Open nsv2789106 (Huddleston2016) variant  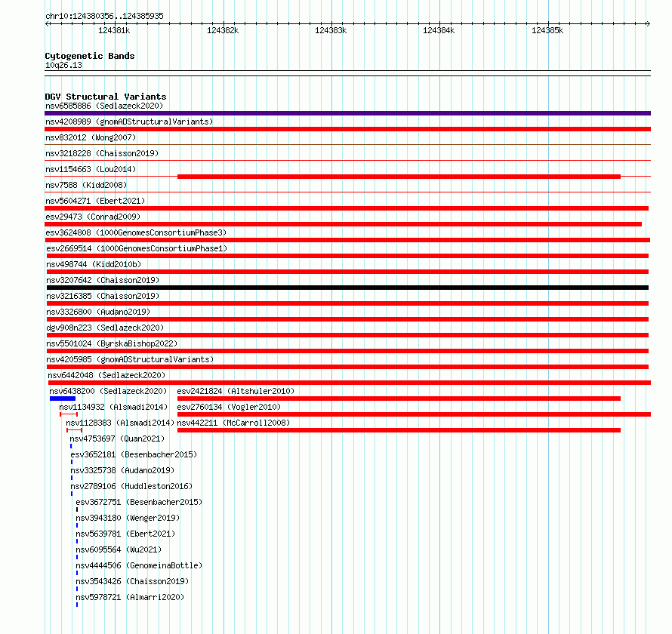click(x=131, y=486)
